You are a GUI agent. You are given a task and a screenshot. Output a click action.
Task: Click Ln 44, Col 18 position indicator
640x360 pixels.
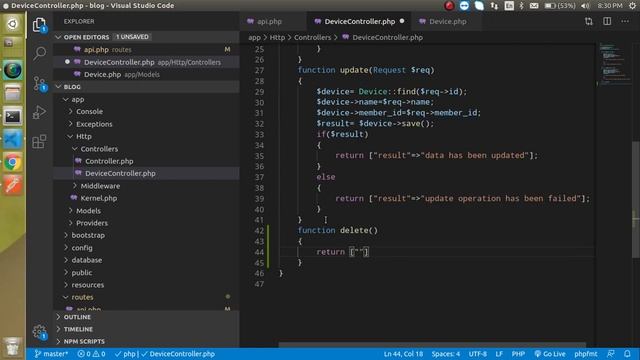tap(403, 354)
